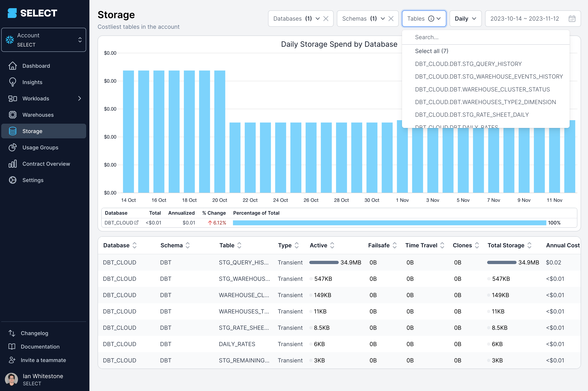Viewport: 588px width, 391px height.
Task: Click the Usage Groups pie chart icon
Action: (x=12, y=147)
